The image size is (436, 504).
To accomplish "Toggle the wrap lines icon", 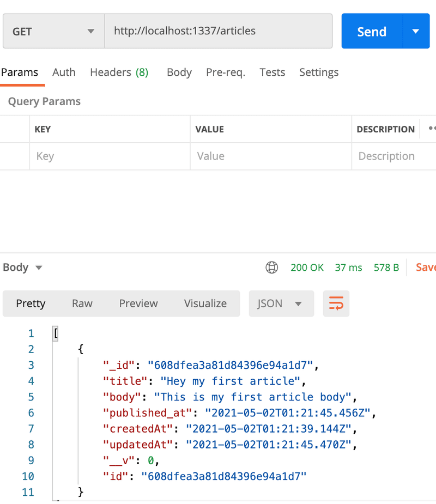I will tap(336, 303).
